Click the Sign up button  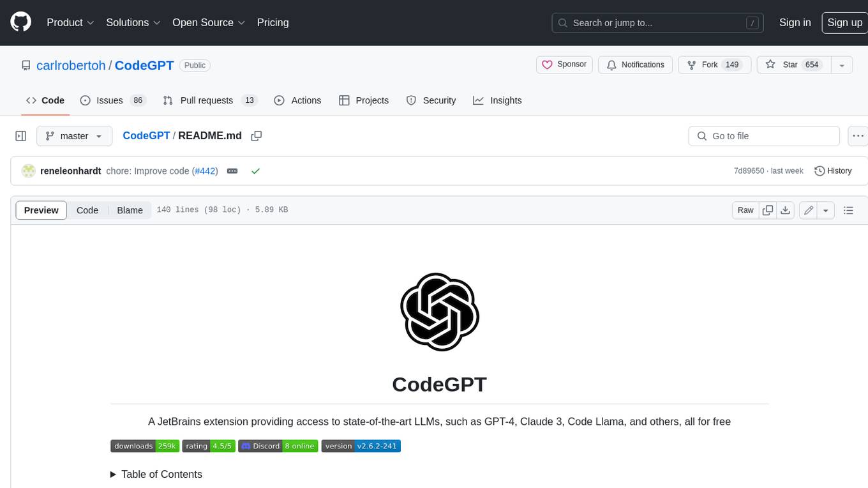pos(844,22)
